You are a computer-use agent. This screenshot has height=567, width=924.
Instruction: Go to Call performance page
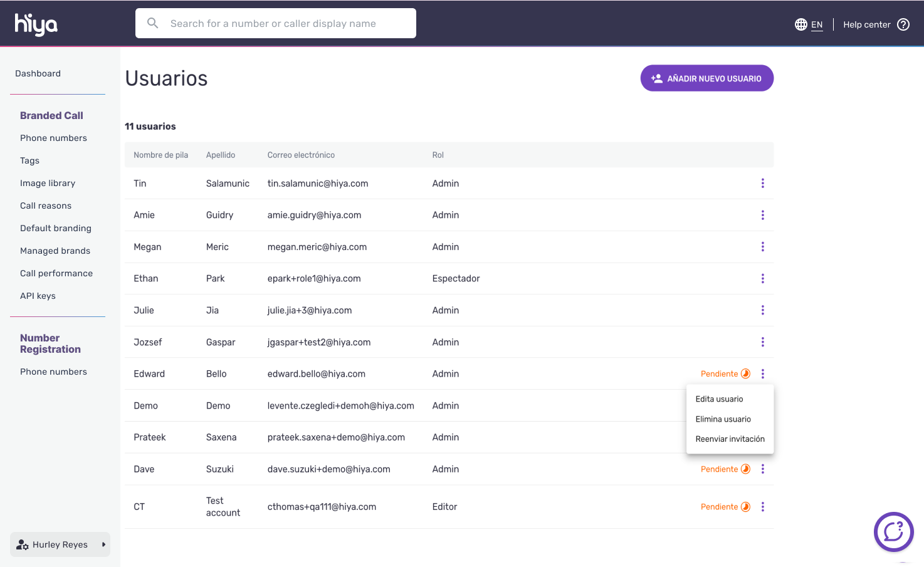(x=56, y=273)
